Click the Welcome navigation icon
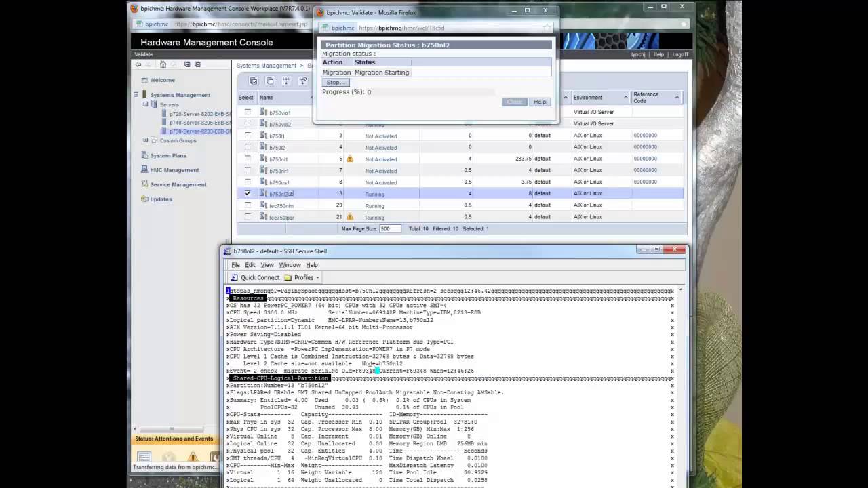This screenshot has width=868, height=488. click(144, 80)
